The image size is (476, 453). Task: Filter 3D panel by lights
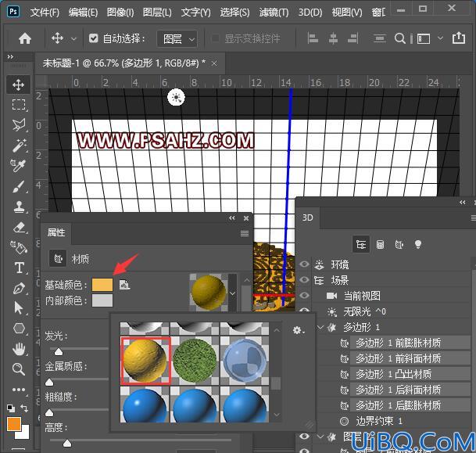418,244
